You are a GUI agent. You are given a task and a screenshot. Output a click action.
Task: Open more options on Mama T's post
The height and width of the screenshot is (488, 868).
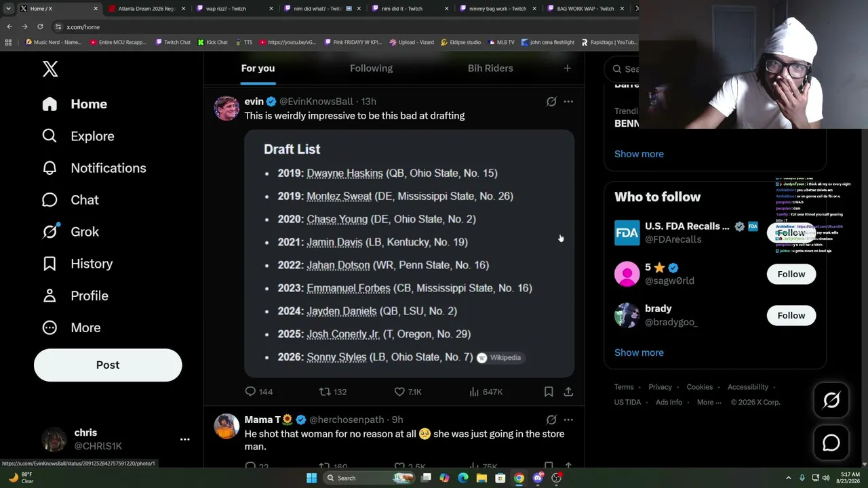[x=568, y=420]
